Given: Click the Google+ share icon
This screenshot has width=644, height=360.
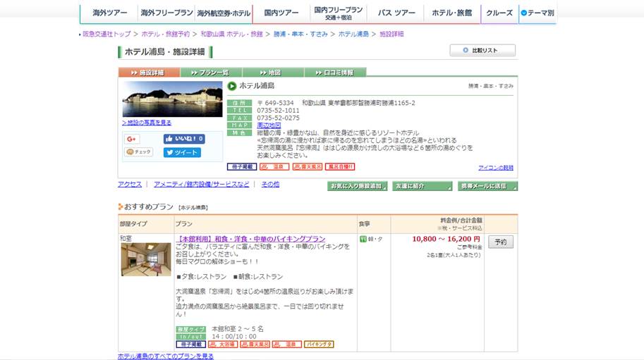Looking at the screenshot, I should [x=132, y=139].
